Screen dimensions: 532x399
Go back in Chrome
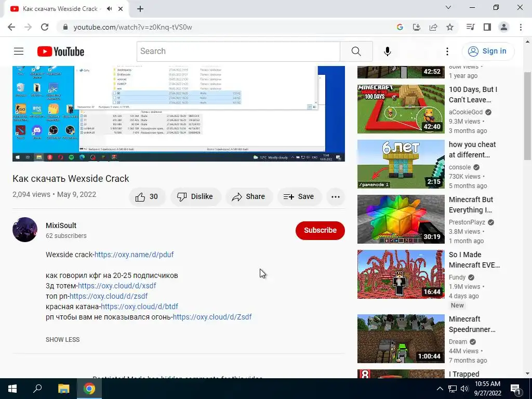[11, 27]
